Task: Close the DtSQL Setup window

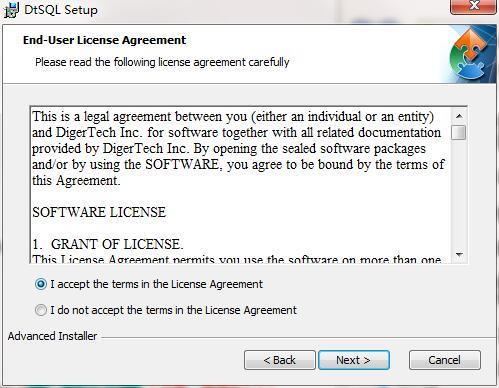Action: [473, 6]
